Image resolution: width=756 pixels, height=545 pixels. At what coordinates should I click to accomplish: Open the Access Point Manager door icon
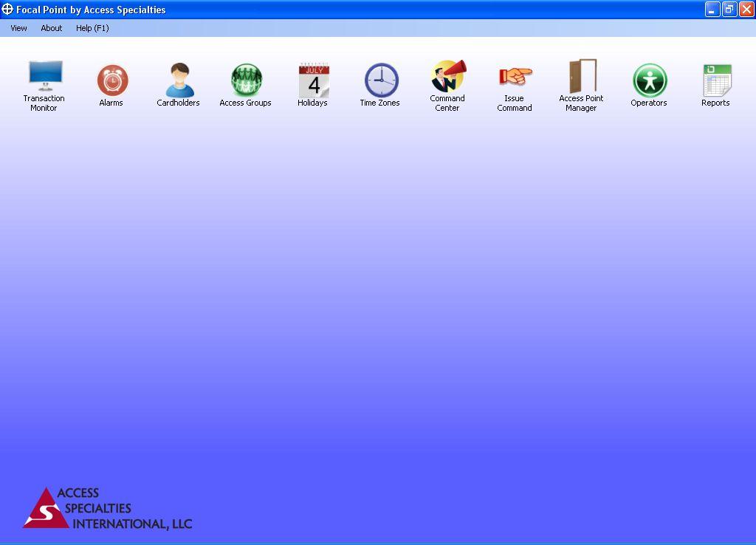[x=583, y=76]
